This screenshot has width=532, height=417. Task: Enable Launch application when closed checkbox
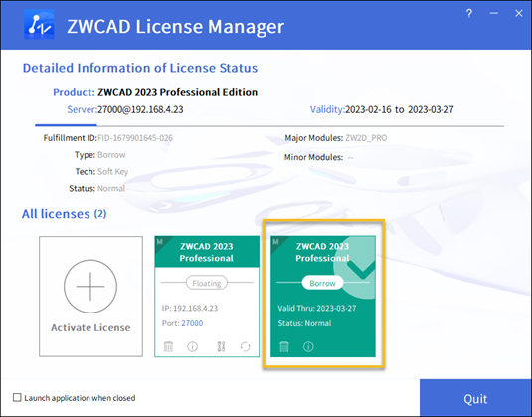click(x=17, y=398)
